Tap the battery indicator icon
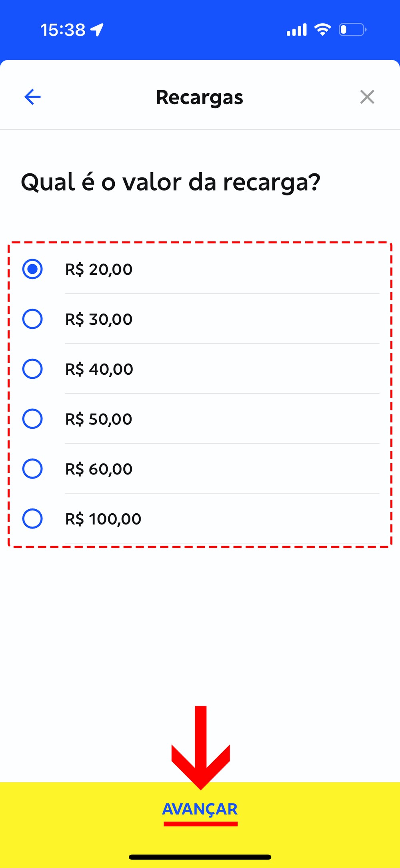 (x=352, y=30)
